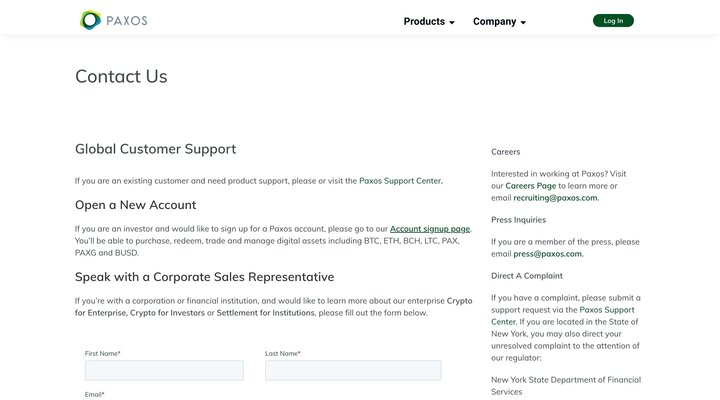Click into the Last Name text field
The image size is (720, 400).
[353, 371]
